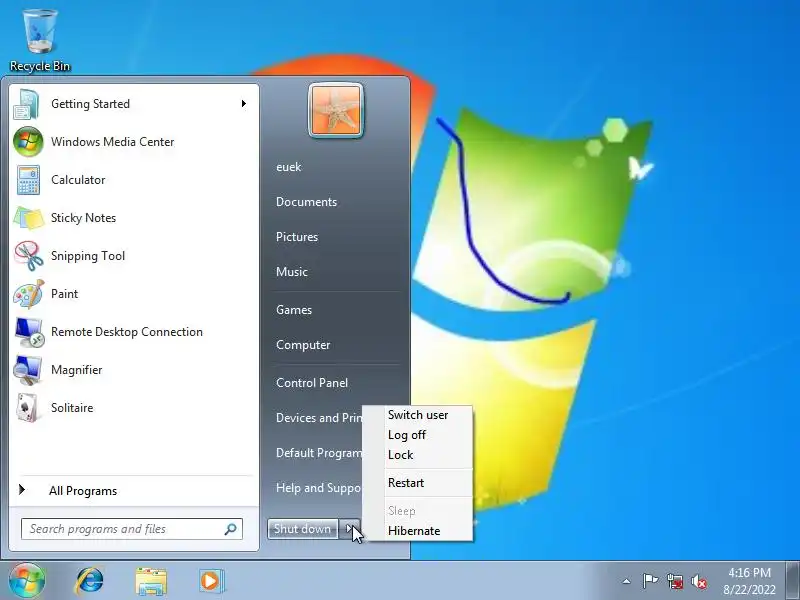Click the Remote Desktop Connection label

[127, 332]
